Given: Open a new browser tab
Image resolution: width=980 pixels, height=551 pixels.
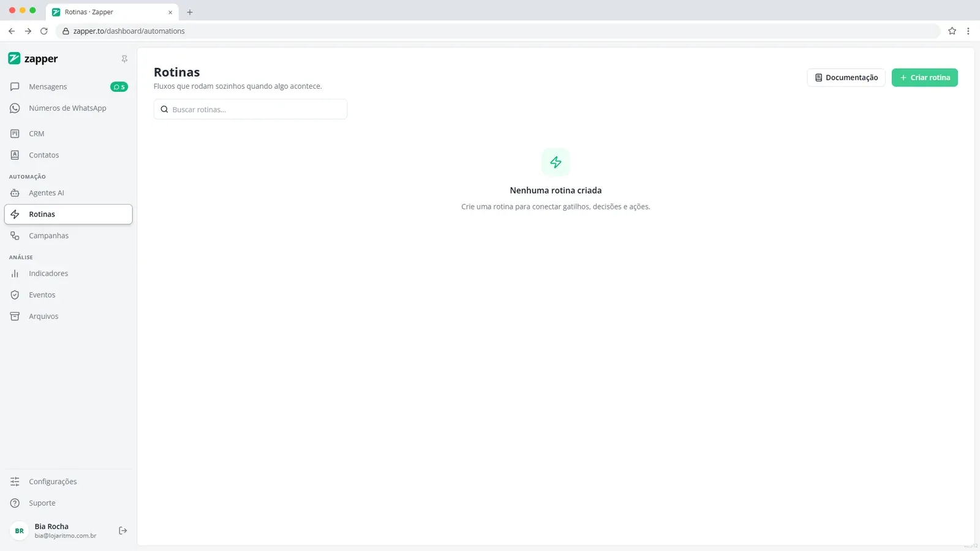Looking at the screenshot, I should [x=190, y=12].
